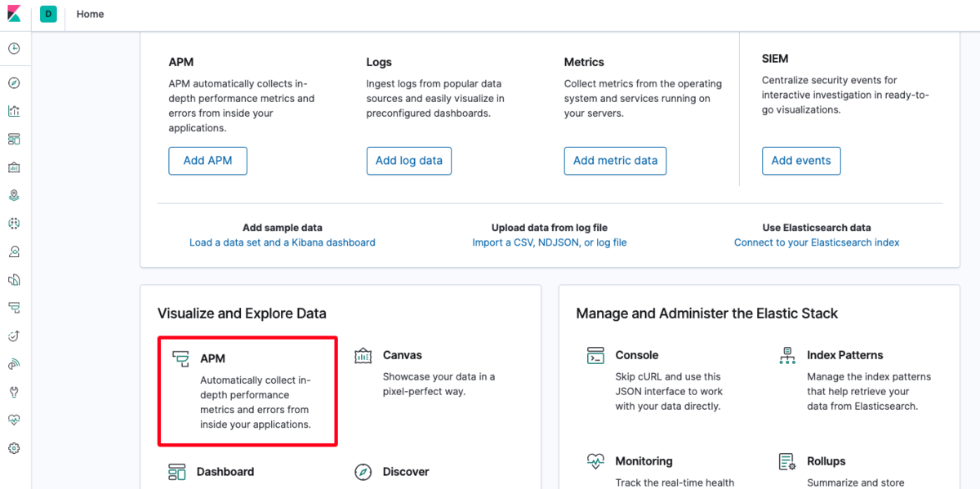Open Import a CSV, NDJSON, or log file link

pyautogui.click(x=550, y=242)
